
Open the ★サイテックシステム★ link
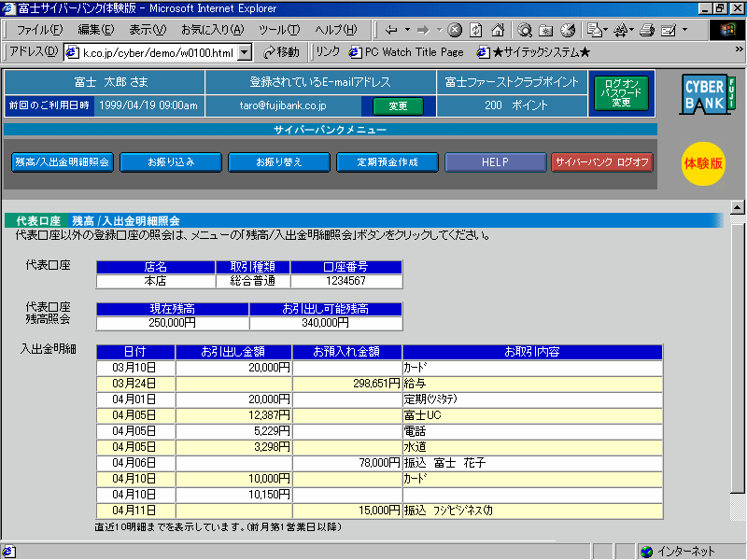(x=533, y=52)
